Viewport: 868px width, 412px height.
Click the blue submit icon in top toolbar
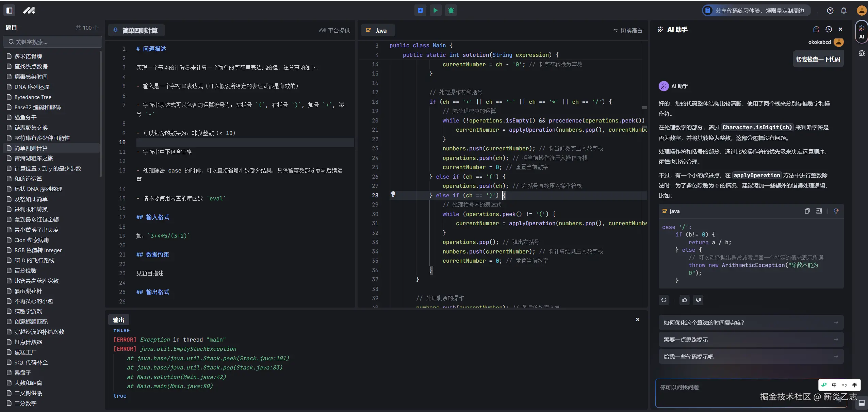click(x=420, y=11)
